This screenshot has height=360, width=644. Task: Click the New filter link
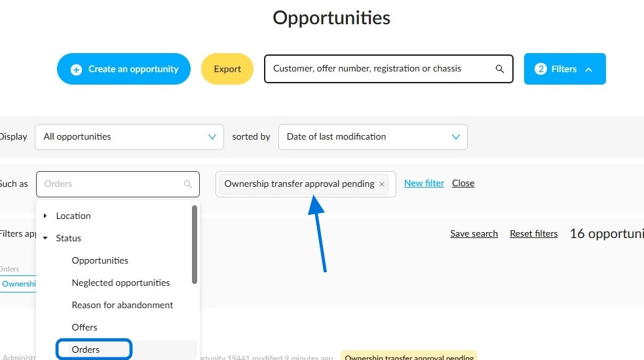click(x=424, y=184)
